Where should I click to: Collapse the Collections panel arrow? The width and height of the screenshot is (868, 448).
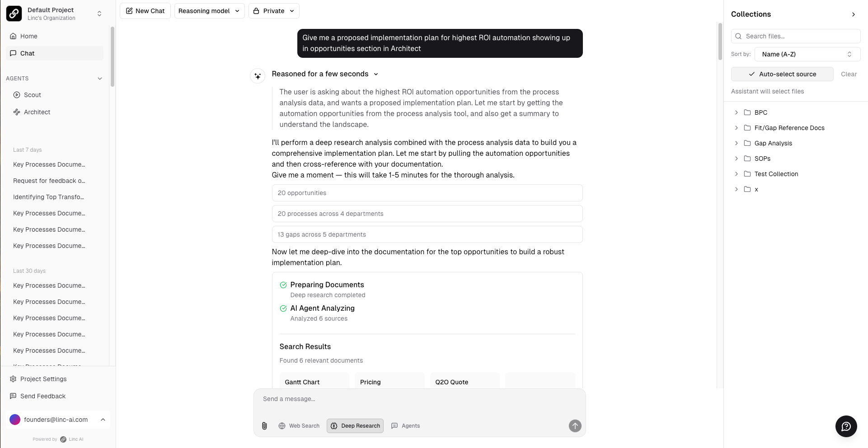[x=853, y=14]
